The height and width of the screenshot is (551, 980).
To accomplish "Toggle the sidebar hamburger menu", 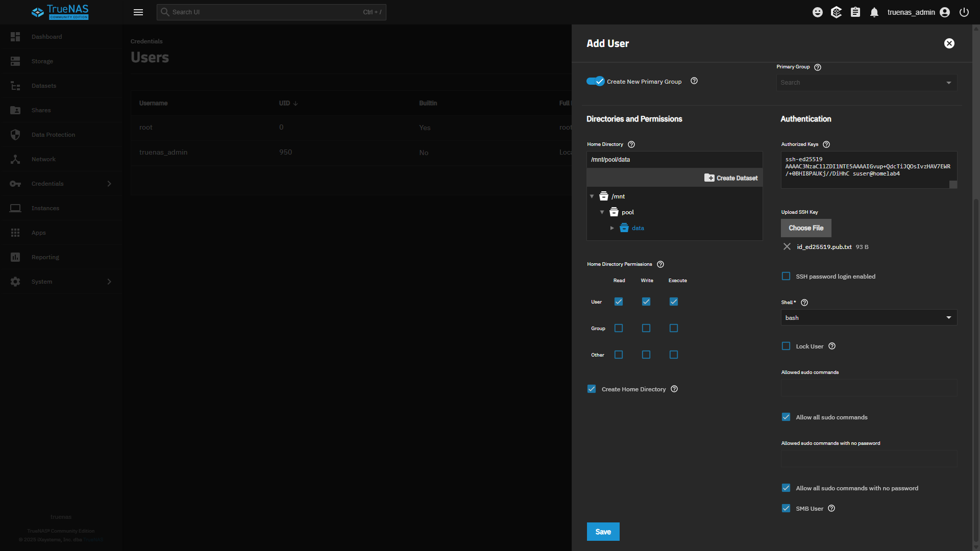I will (x=138, y=12).
